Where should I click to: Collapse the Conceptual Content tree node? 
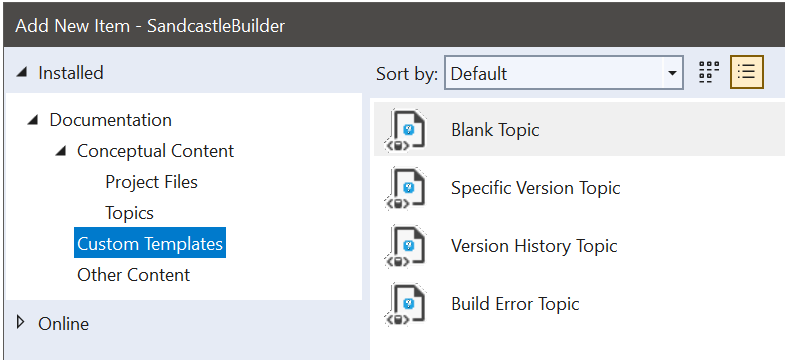(61, 151)
